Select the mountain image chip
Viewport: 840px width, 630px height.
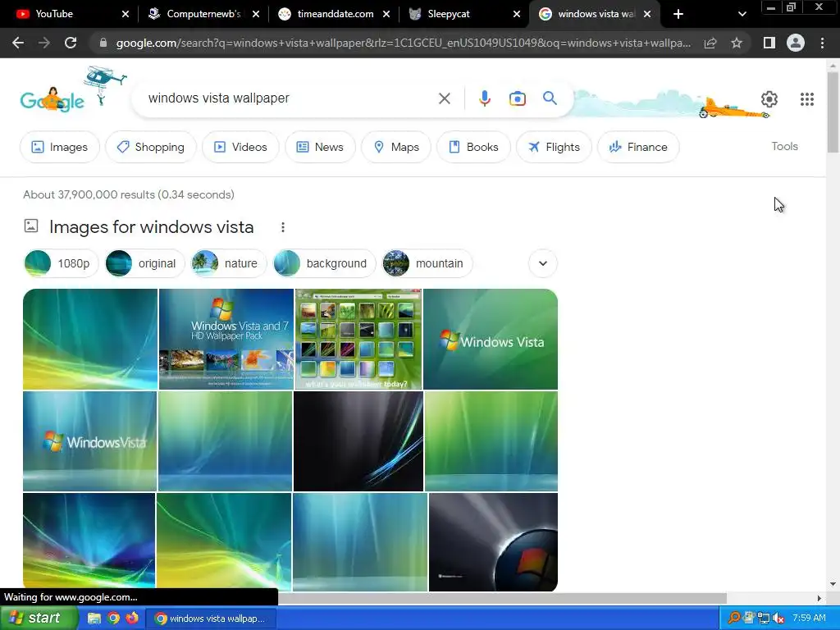[427, 263]
